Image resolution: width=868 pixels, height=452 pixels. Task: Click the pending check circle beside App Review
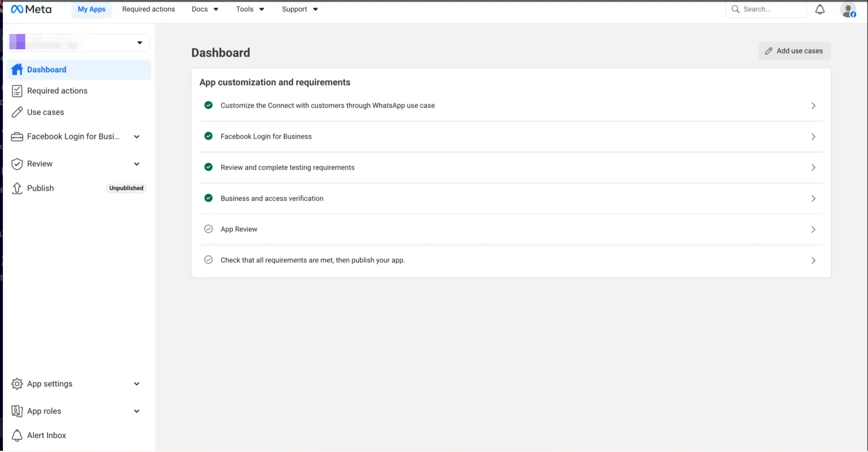click(208, 229)
